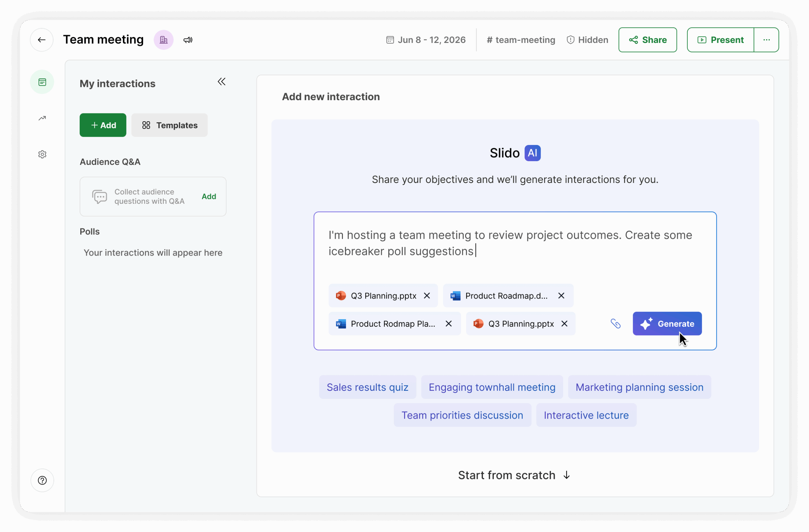Click the purple organization building icon

click(x=163, y=40)
